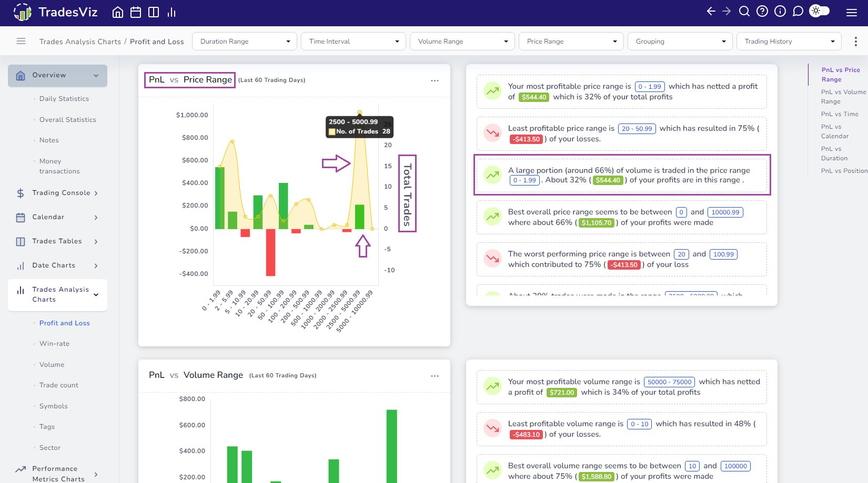Viewport: 868px width, 483px height.
Task: Open the bar chart icon in header
Action: point(171,12)
